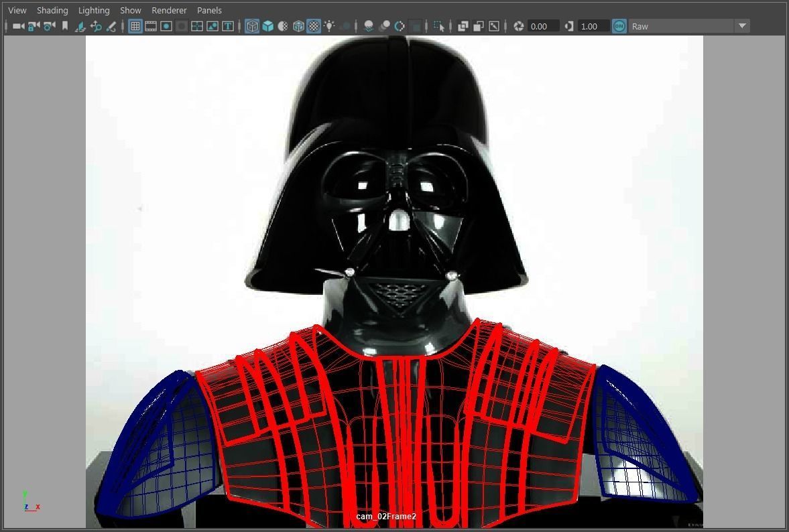Toggle the 2D Pan/Zoom icon
This screenshot has height=532, width=789.
tap(96, 26)
